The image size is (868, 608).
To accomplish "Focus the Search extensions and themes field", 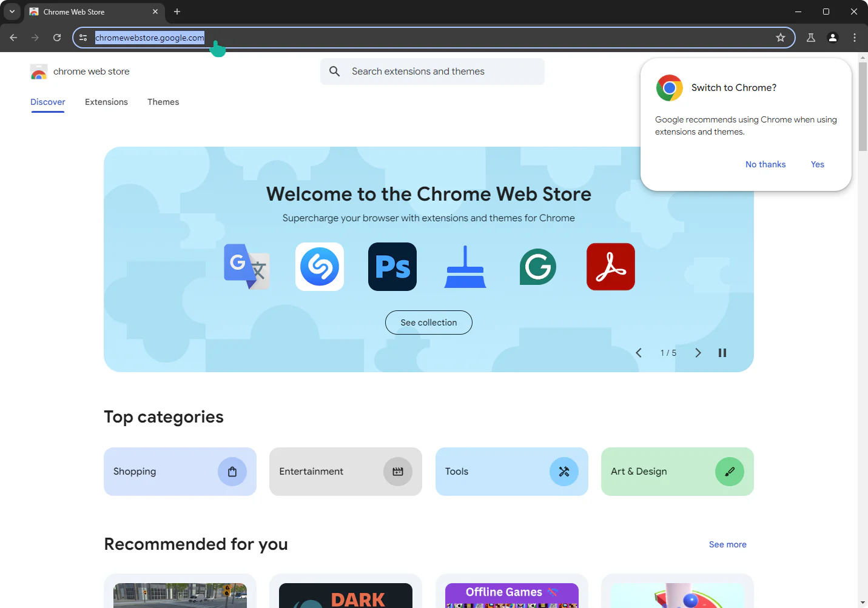I will [432, 72].
